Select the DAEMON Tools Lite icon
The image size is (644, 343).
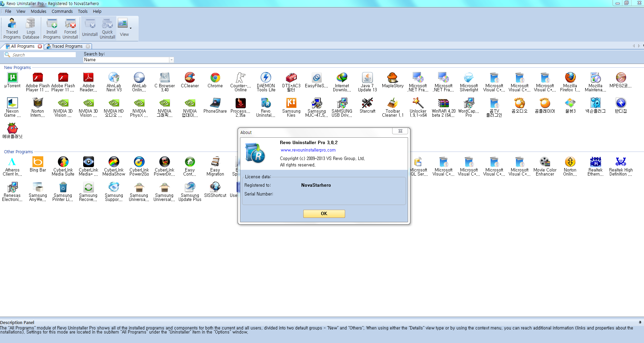click(266, 82)
